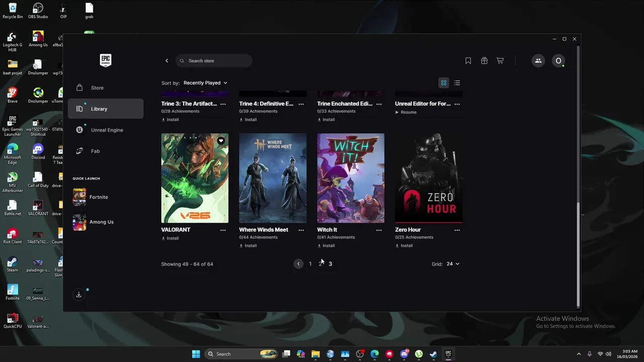The height and width of the screenshot is (362, 644).
Task: Open options menu for Trine Enchanted Edition
Action: (379, 104)
